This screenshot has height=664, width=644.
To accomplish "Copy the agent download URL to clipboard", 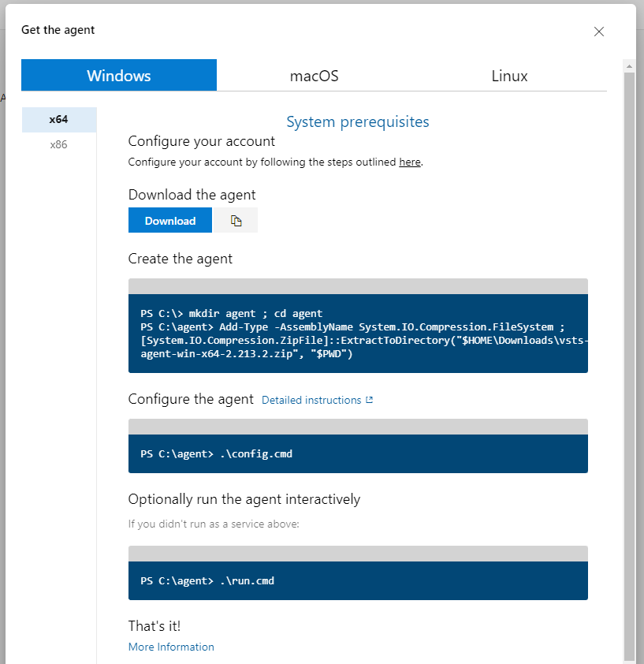I will (x=236, y=221).
